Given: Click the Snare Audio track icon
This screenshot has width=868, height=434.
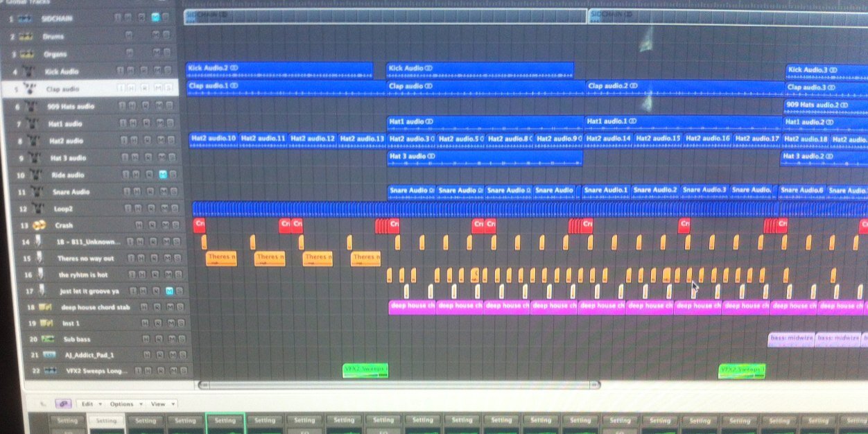Looking at the screenshot, I should click(x=37, y=191).
